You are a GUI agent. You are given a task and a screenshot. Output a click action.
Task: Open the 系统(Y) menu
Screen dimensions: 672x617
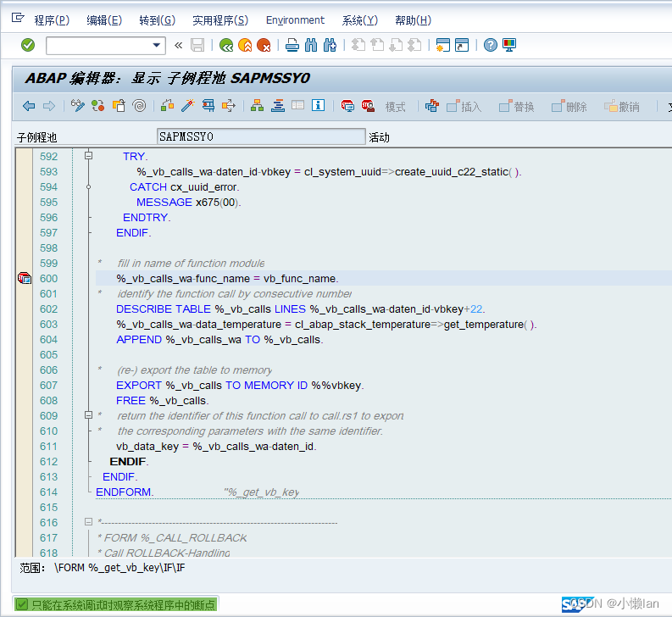click(360, 20)
